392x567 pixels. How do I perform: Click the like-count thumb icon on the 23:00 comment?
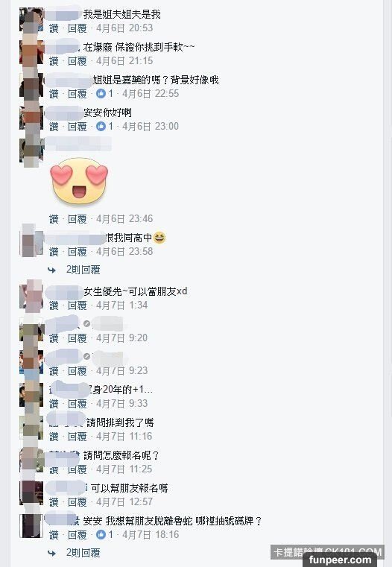[101, 126]
